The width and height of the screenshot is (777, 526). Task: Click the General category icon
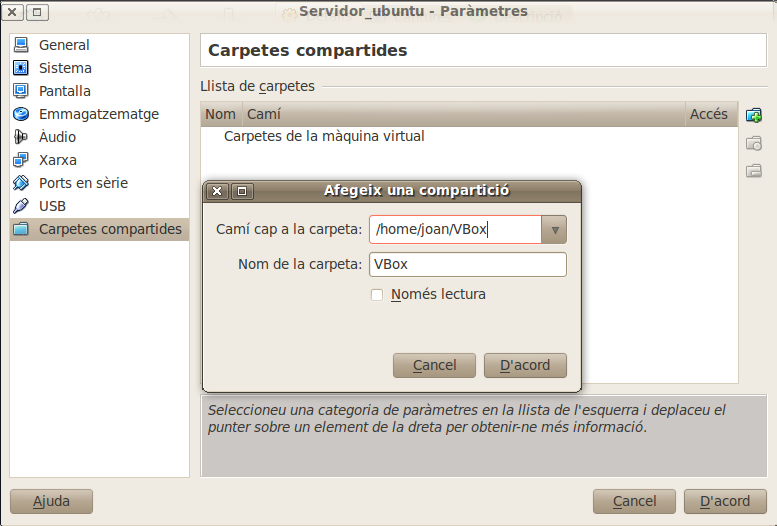(21, 45)
